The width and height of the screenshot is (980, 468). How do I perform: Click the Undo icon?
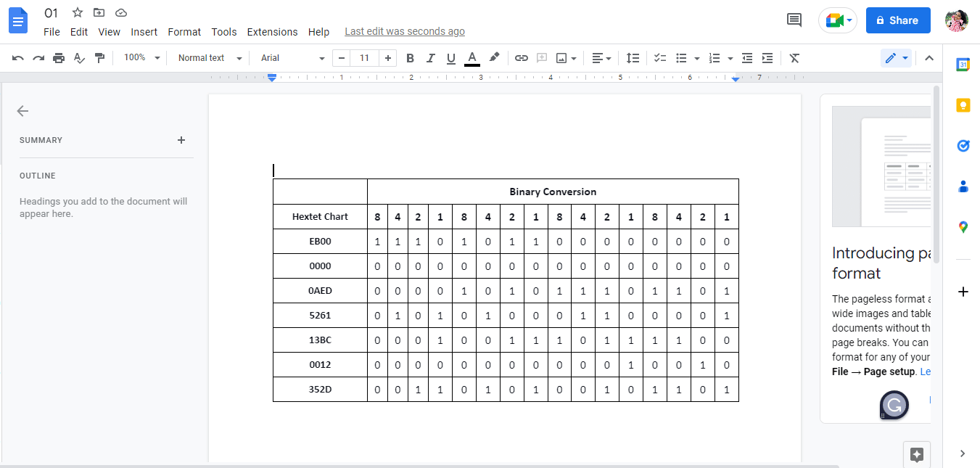(18, 58)
